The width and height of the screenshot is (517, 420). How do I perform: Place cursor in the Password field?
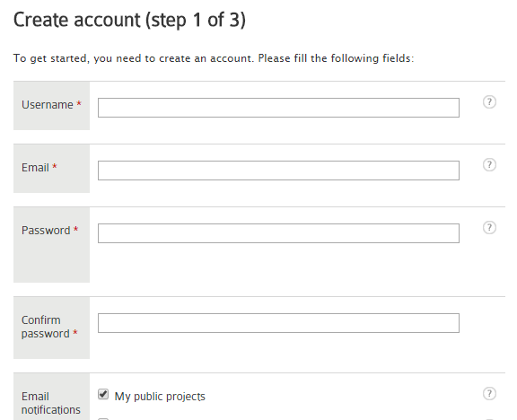pyautogui.click(x=278, y=233)
